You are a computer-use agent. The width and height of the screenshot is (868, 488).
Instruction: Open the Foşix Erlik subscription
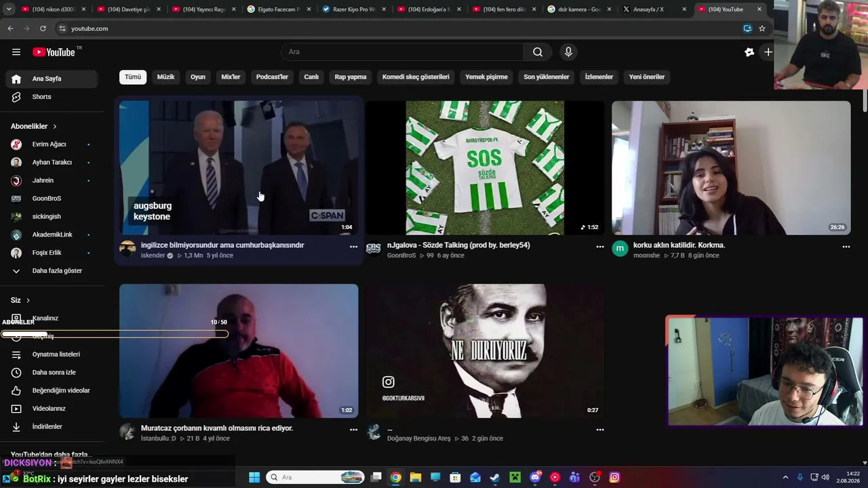point(53,253)
